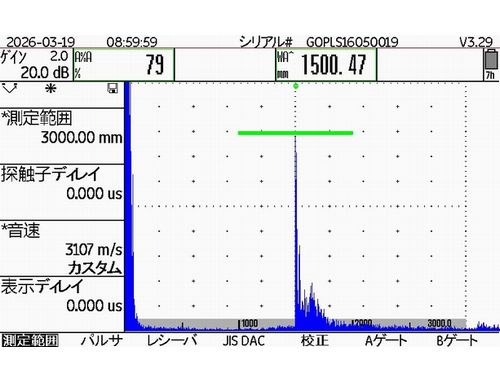Click the green A gate bar
The width and height of the screenshot is (500, 383).
(295, 133)
